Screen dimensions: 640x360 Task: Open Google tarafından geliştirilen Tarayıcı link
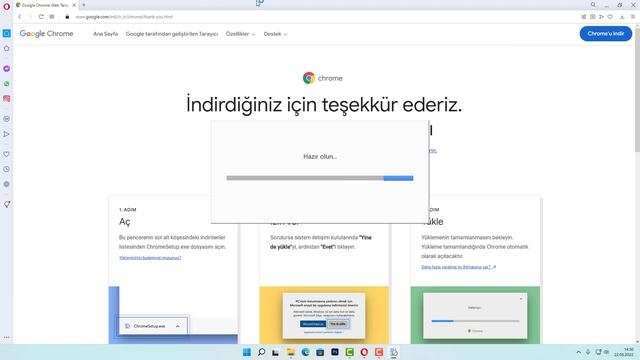pos(172,34)
